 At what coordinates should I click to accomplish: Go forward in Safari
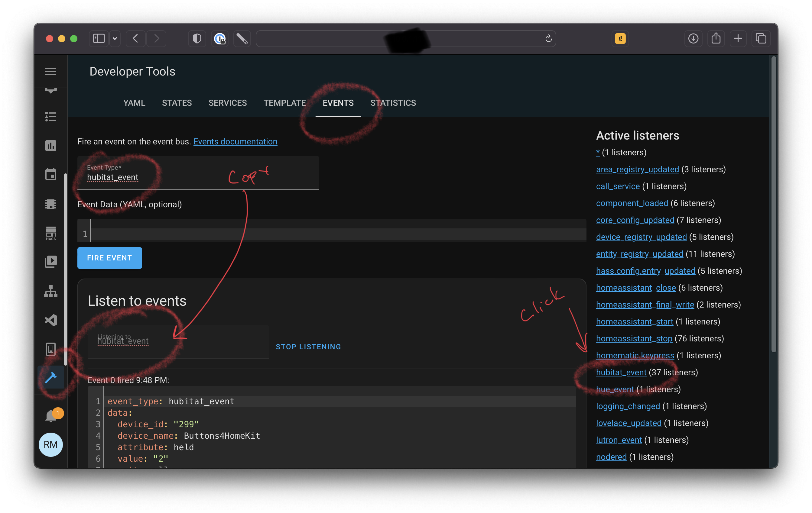(157, 38)
